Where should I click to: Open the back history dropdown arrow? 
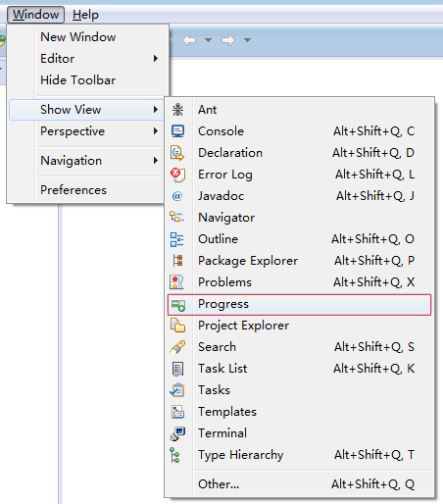click(208, 40)
